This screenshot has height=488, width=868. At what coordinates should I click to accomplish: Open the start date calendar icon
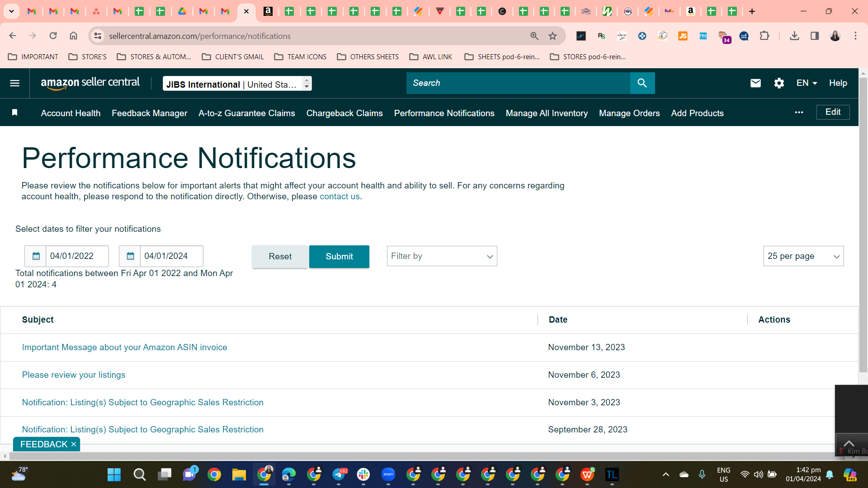point(36,256)
